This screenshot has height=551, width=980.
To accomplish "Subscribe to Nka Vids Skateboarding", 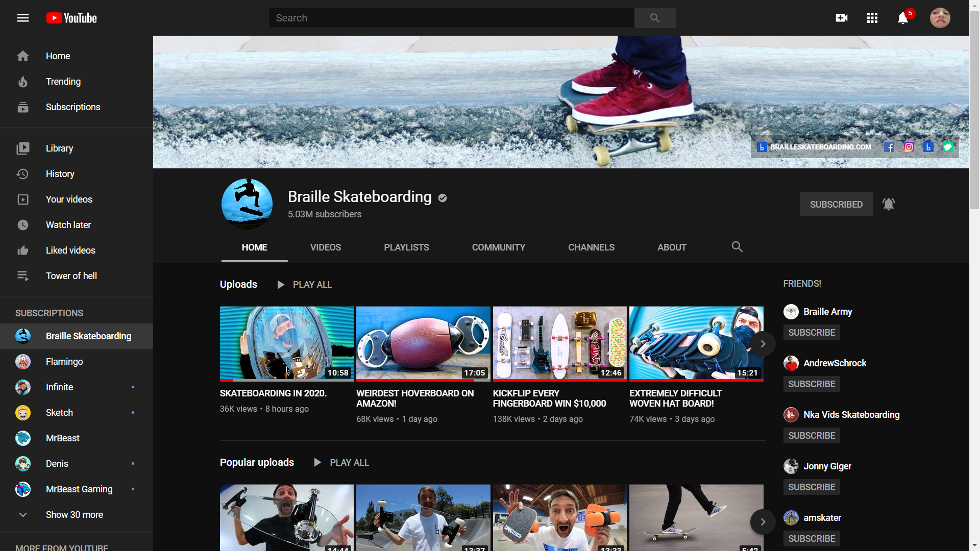I will [812, 436].
